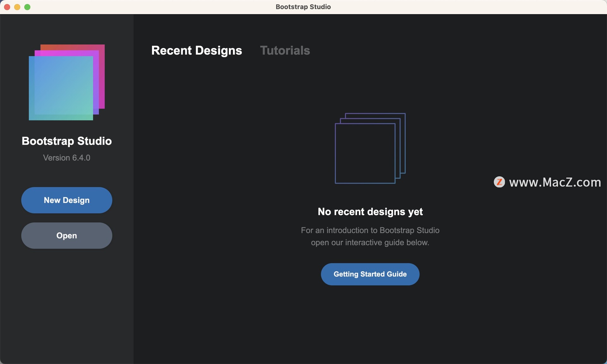Switch to the Tutorials tab
The width and height of the screenshot is (607, 364).
[x=285, y=50]
